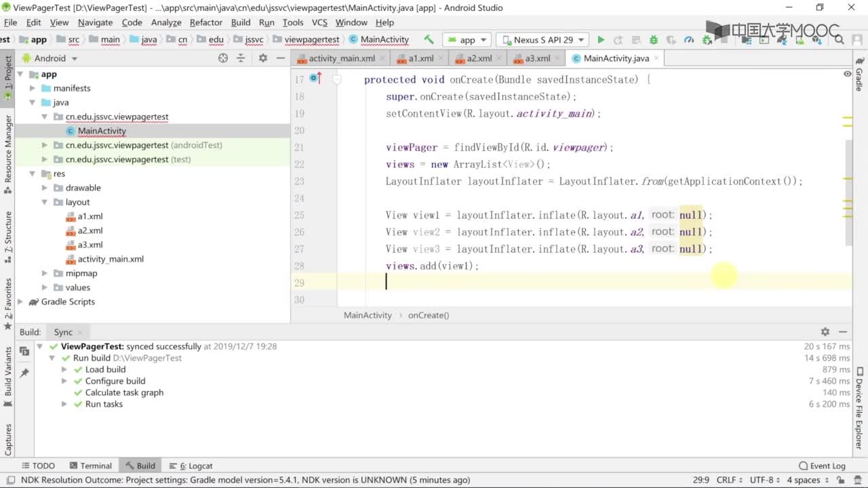
Task: Click the onCreate() breadcrumb below the editor
Action: coord(429,315)
